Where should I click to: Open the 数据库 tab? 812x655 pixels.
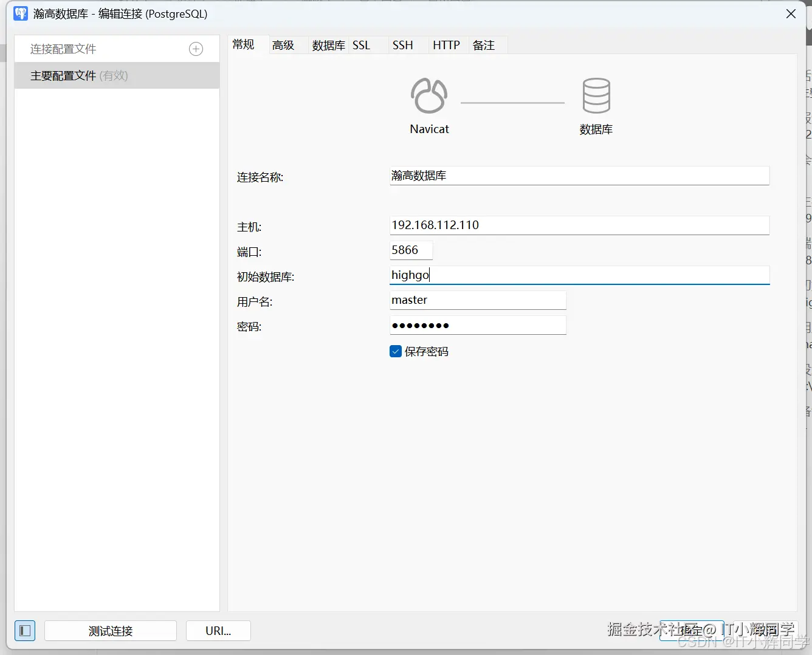coord(329,45)
